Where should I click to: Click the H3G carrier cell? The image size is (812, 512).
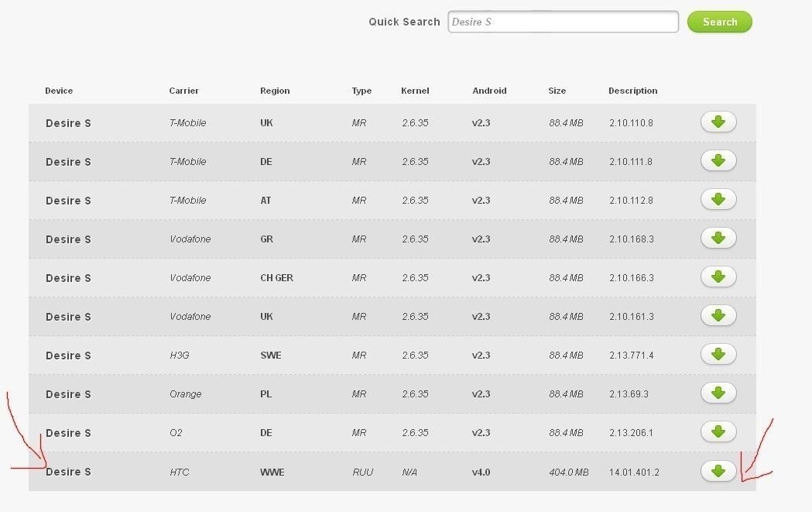pyautogui.click(x=180, y=356)
